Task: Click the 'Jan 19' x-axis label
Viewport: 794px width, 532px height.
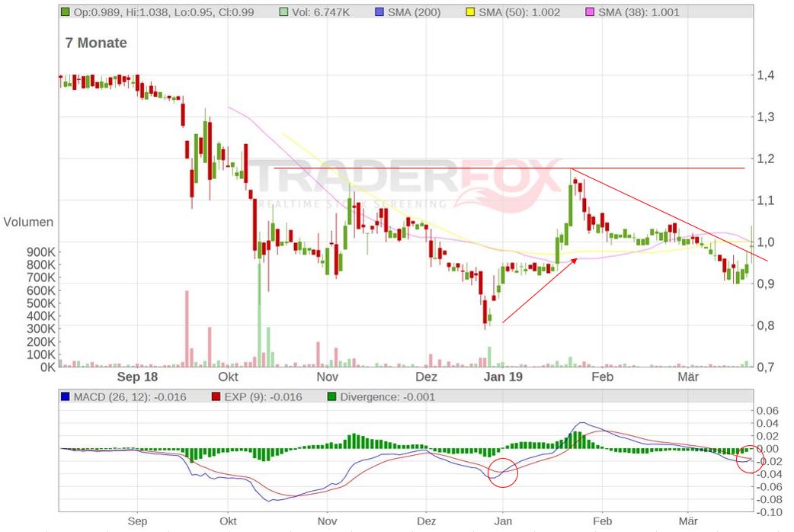Action: pyautogui.click(x=504, y=377)
